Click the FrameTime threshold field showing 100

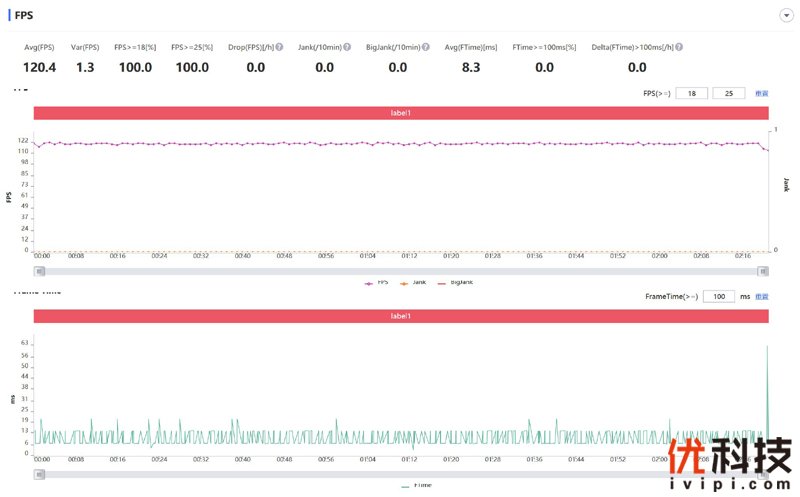coord(718,297)
